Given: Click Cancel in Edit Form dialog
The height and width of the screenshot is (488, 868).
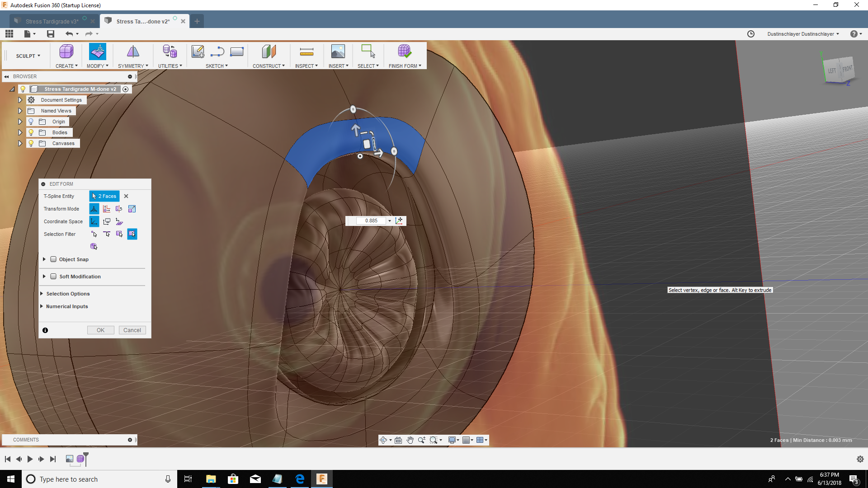Looking at the screenshot, I should 132,330.
